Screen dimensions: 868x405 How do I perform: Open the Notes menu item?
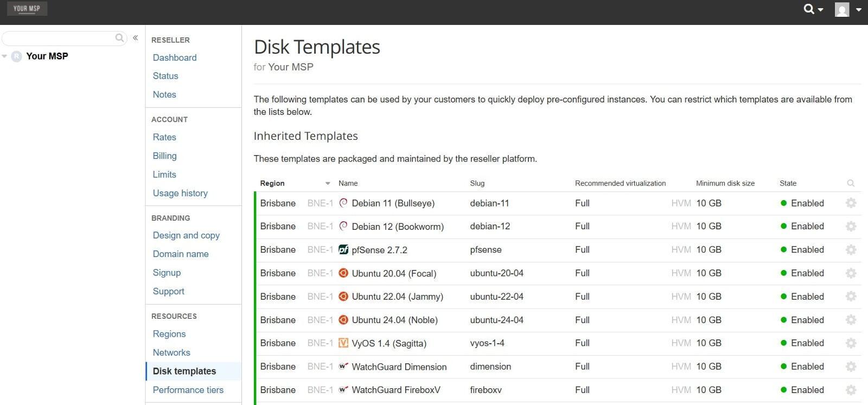164,94
